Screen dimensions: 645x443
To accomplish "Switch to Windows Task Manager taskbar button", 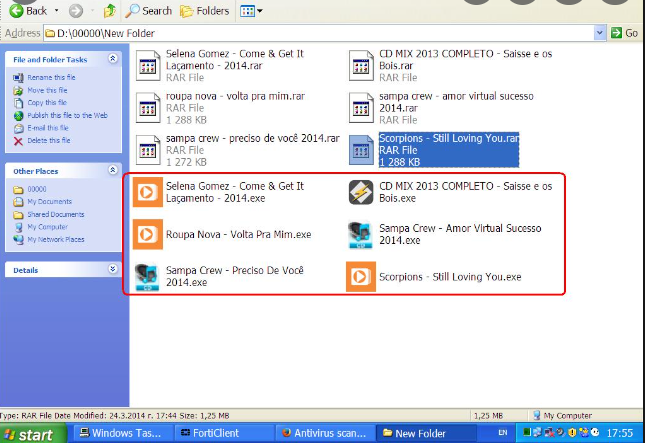I will coord(122,433).
